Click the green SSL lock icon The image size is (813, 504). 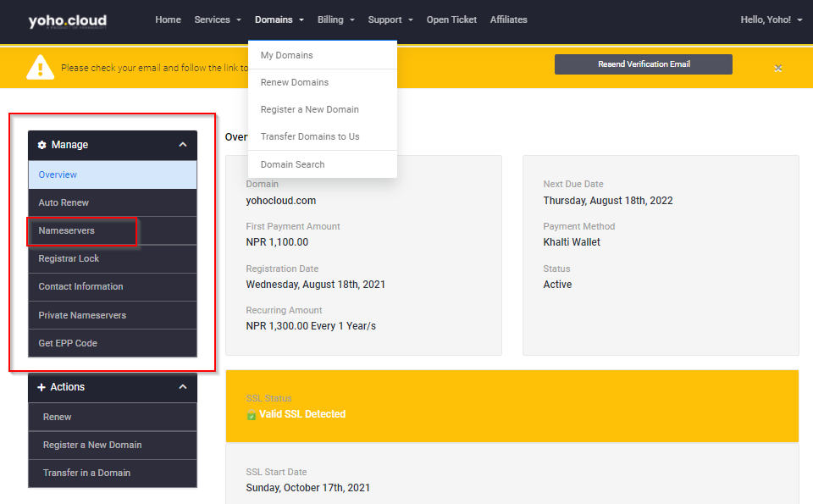(x=252, y=415)
